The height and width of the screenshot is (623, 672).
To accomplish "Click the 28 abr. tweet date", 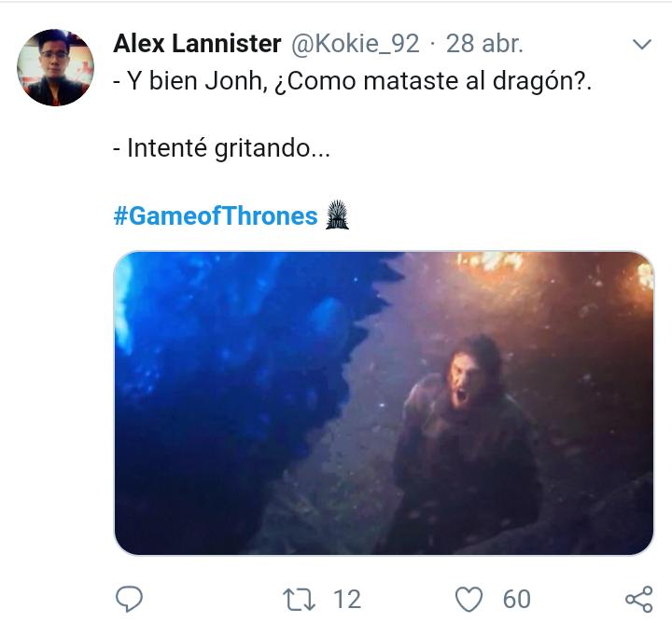I will [484, 43].
